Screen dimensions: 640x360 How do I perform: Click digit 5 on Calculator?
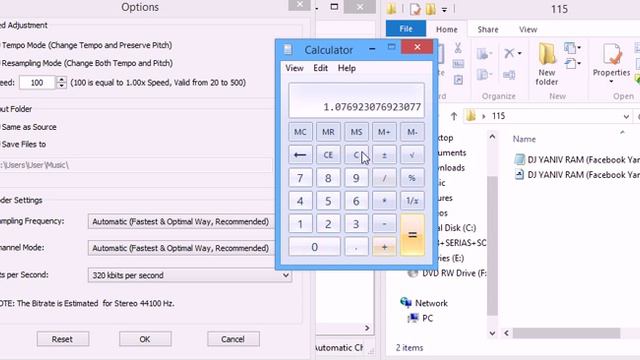[x=328, y=201]
